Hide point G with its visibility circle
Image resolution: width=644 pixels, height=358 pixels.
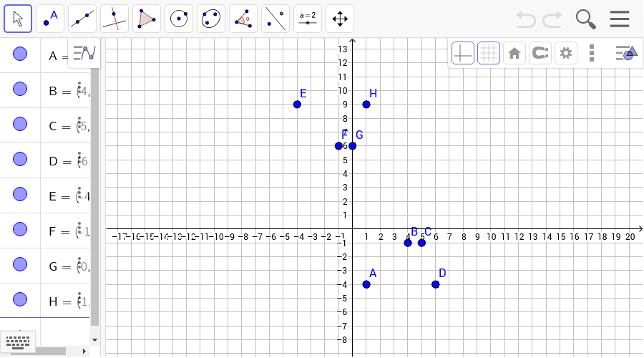(20, 264)
